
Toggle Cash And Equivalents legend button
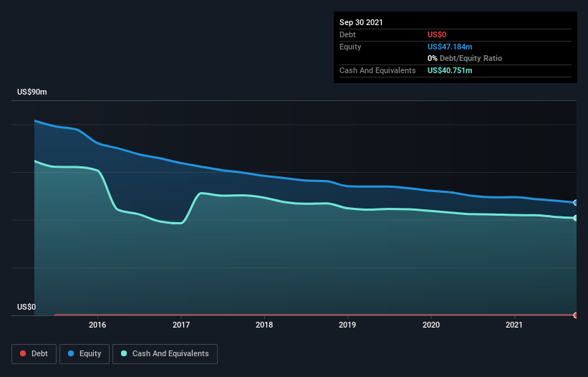point(165,354)
